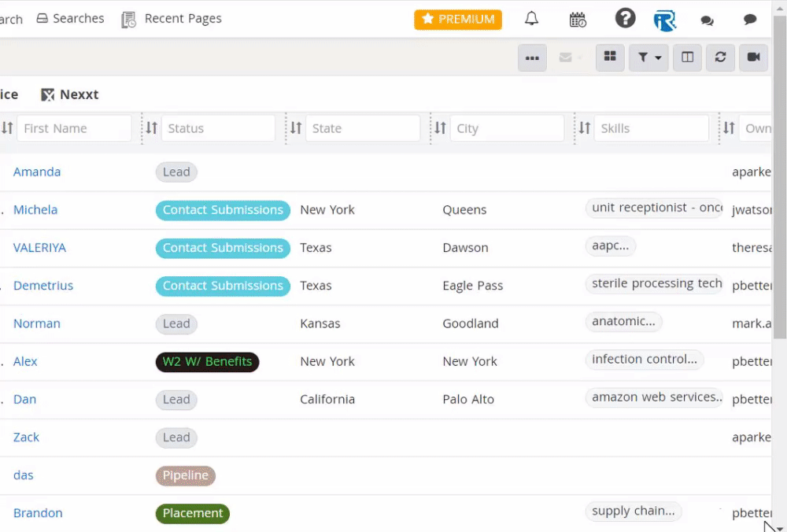The height and width of the screenshot is (532, 787).
Task: Refresh the contacts list
Action: [x=720, y=57]
